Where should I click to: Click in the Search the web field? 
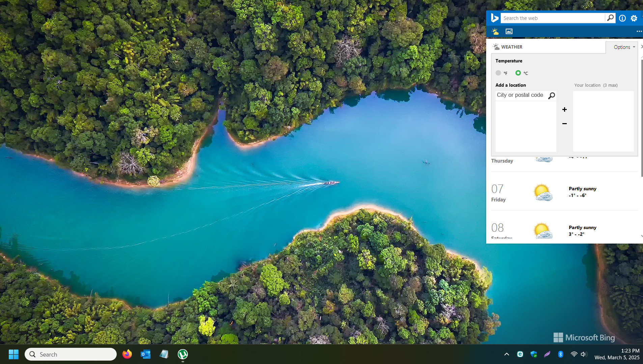(x=553, y=18)
